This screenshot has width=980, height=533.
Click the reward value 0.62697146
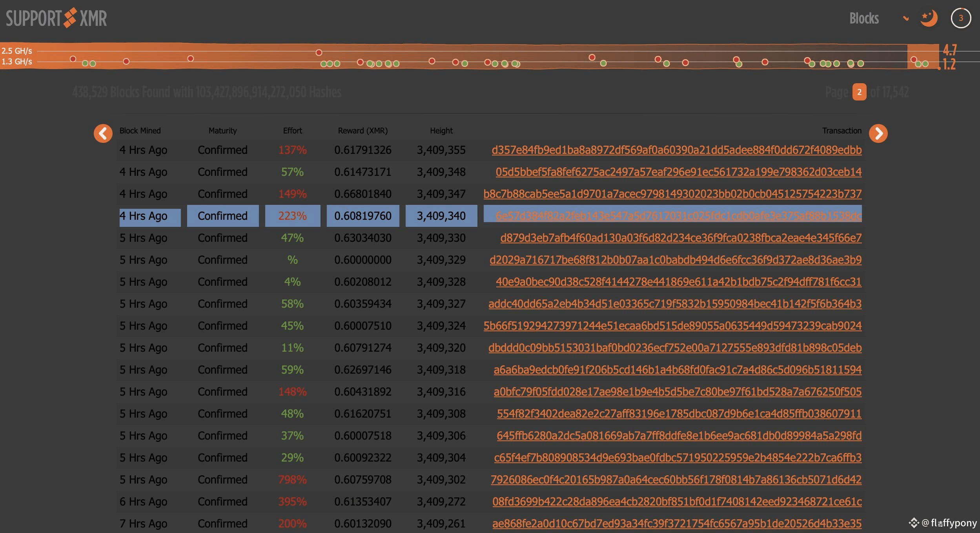coord(363,370)
